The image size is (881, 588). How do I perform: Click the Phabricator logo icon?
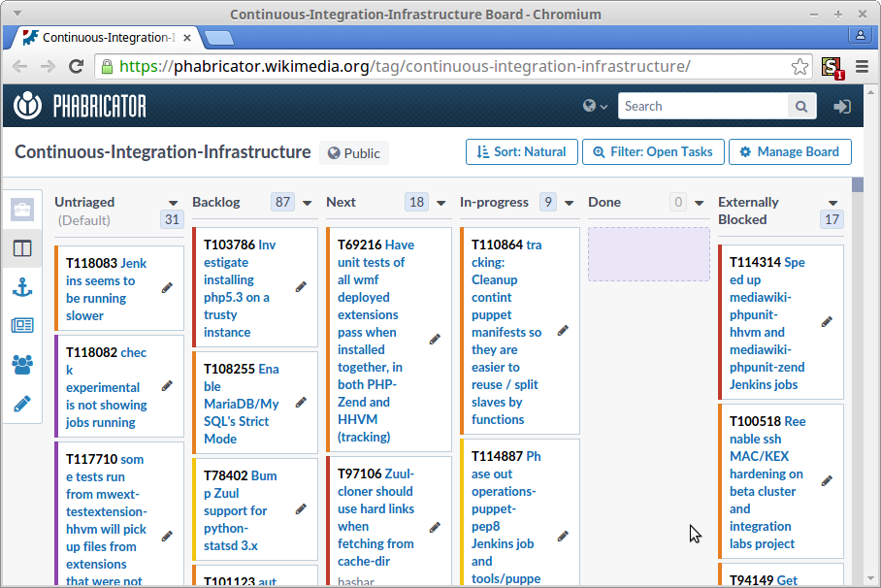(x=27, y=105)
